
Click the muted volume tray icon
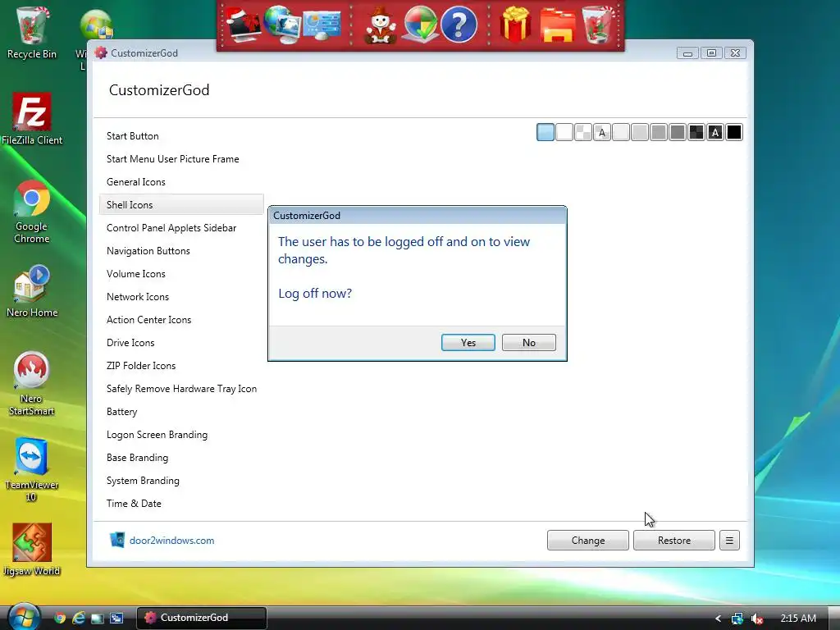click(x=756, y=619)
